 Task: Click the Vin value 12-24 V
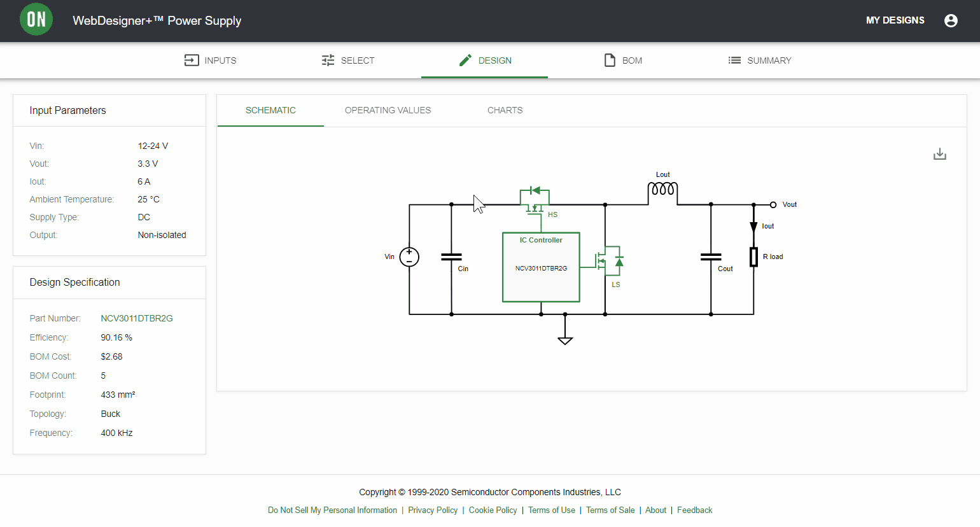point(153,146)
